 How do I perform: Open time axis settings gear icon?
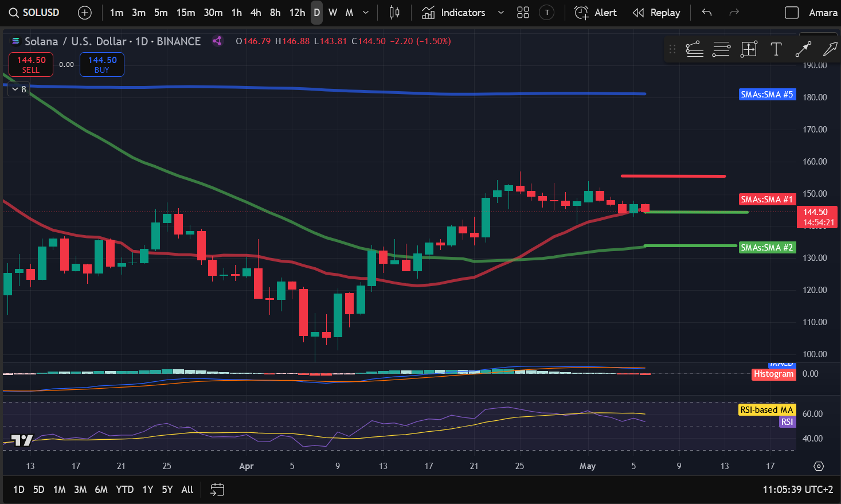819,466
